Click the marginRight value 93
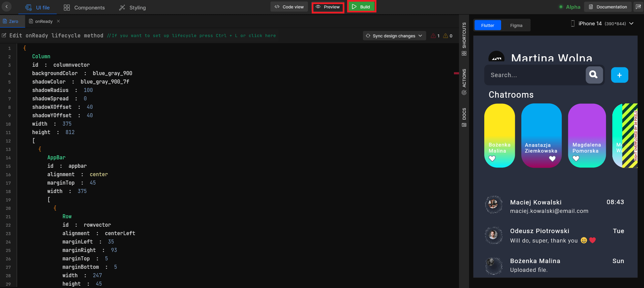This screenshot has height=288, width=644. click(x=114, y=250)
